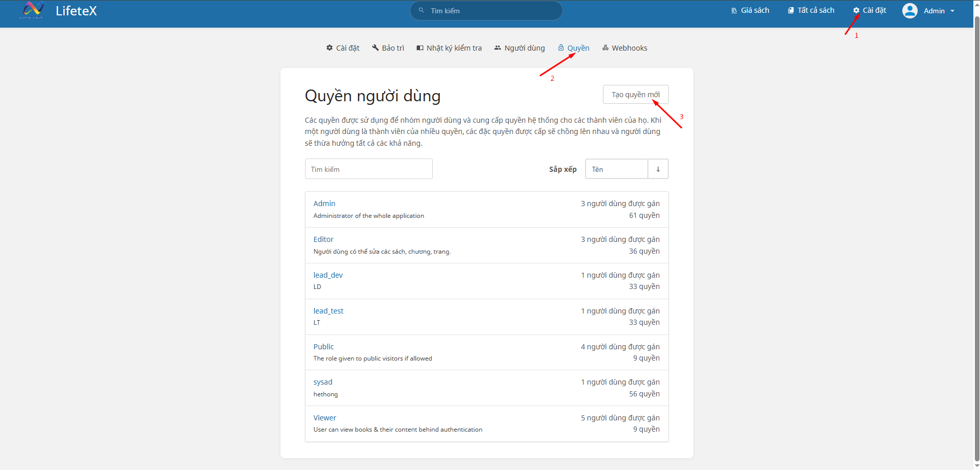Viewport: 980px width, 470px height.
Task: Click the LifeteX logo icon
Action: [x=33, y=10]
